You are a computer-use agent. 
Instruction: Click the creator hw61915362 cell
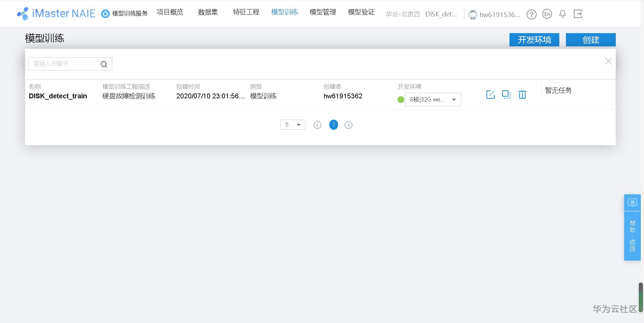pos(343,96)
